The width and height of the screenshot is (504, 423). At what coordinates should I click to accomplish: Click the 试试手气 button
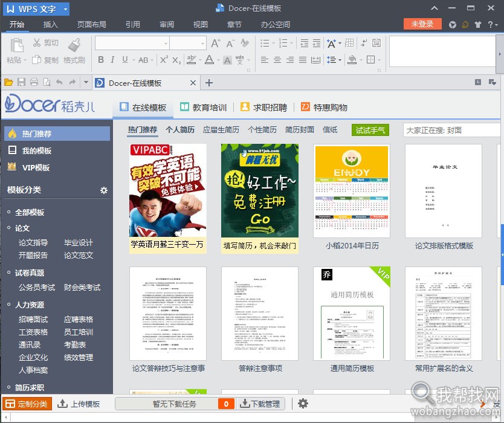point(370,130)
